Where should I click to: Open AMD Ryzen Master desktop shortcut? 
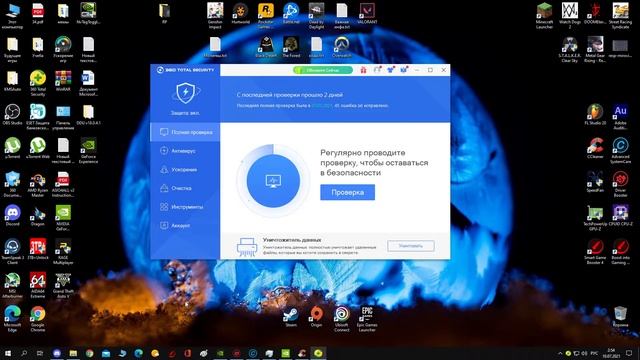[38, 184]
